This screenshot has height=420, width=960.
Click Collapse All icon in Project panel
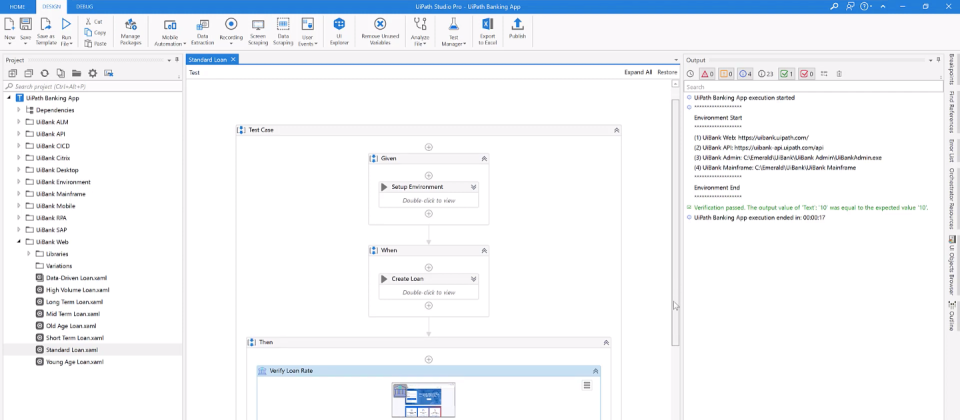point(28,73)
